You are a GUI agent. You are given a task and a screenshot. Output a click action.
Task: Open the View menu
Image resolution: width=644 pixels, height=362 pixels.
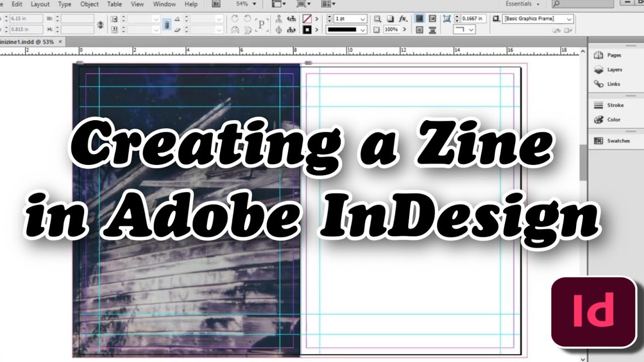click(137, 4)
